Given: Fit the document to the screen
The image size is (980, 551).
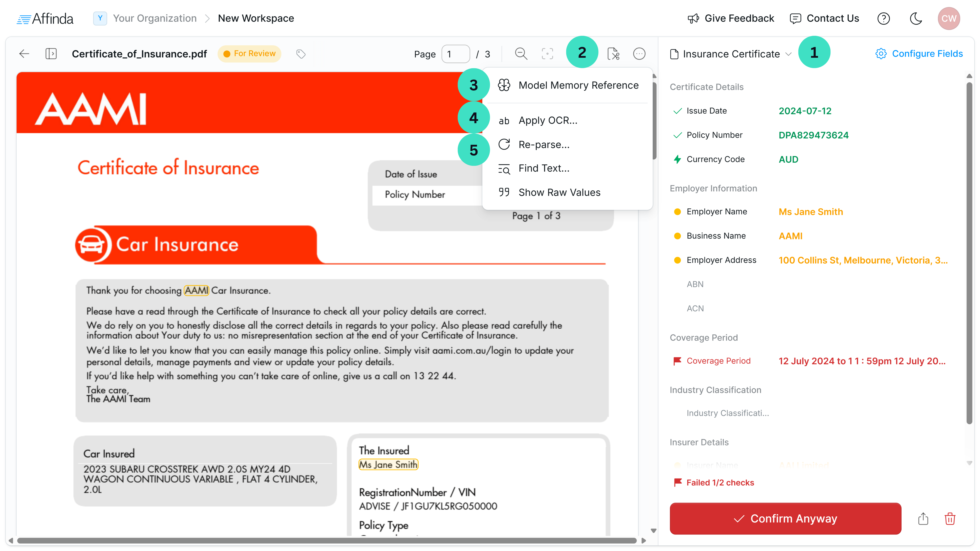Looking at the screenshot, I should tap(547, 54).
